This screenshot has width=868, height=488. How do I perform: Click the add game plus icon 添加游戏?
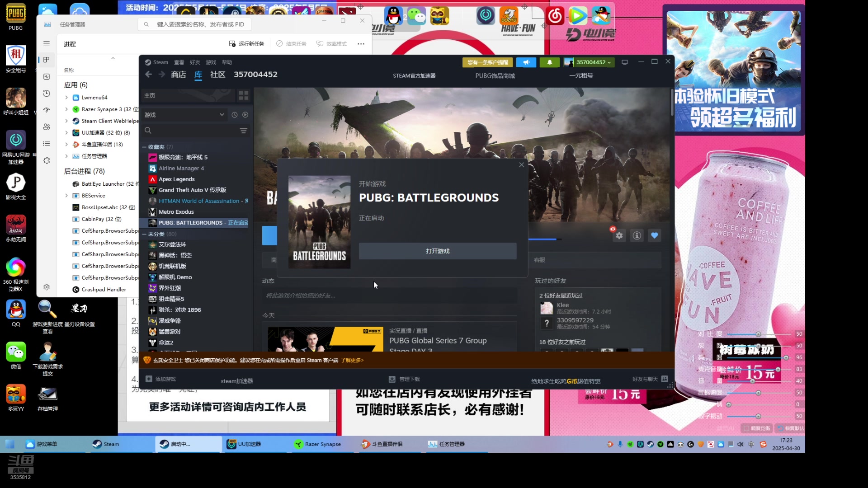(149, 379)
